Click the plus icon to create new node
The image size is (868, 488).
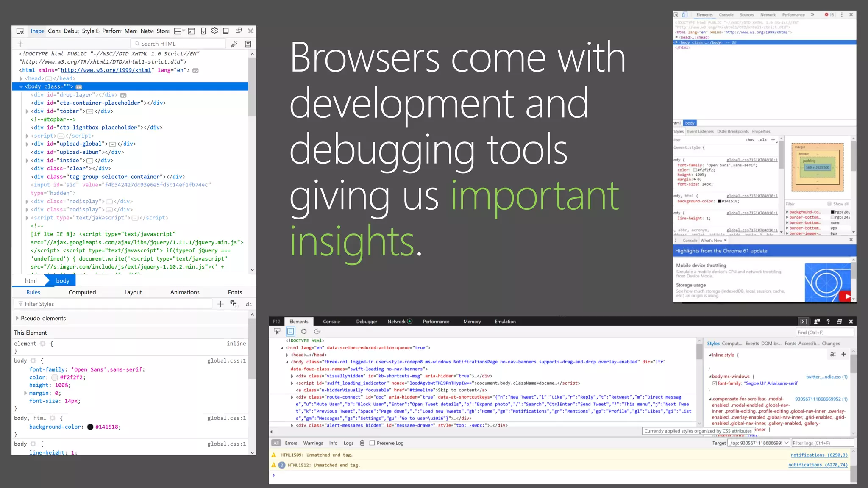point(20,44)
